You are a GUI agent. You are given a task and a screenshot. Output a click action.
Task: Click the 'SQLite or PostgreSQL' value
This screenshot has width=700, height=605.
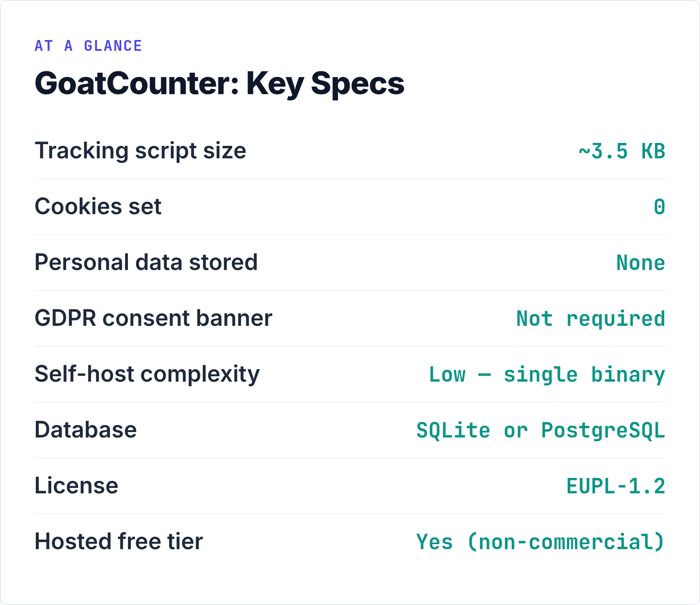point(540,430)
